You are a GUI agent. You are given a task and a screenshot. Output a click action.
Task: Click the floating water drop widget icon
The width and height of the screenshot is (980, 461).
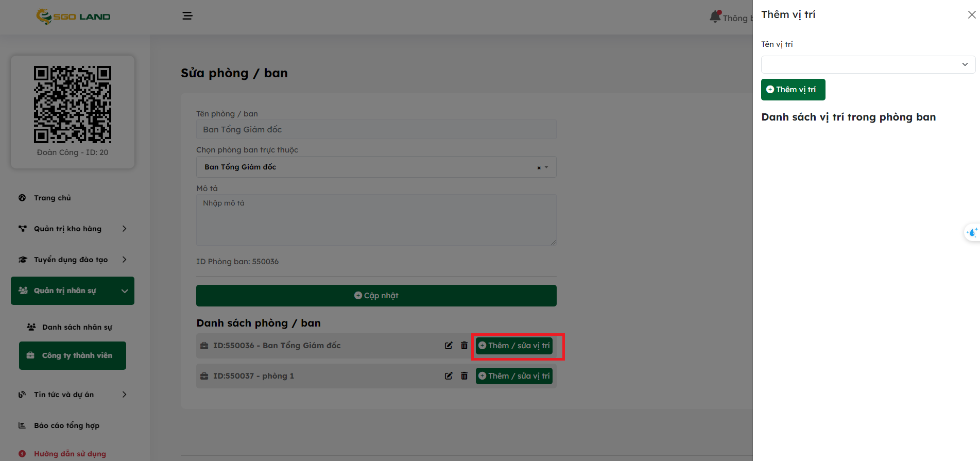(x=972, y=232)
